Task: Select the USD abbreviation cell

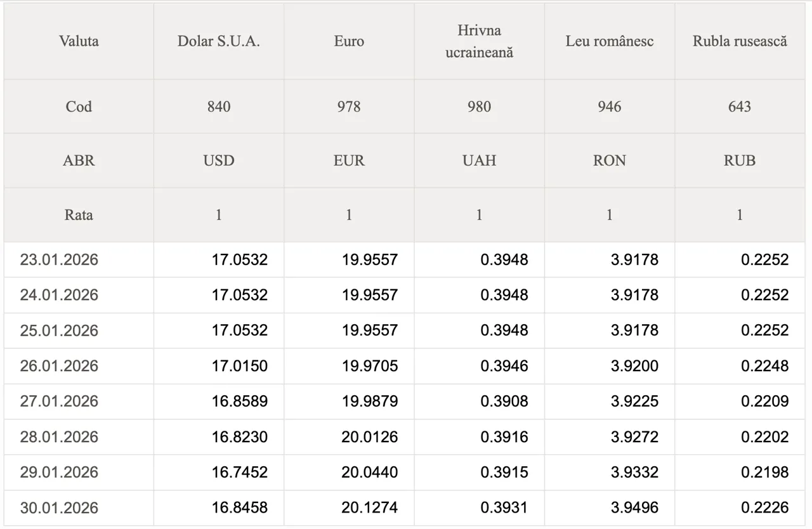Action: (x=219, y=160)
